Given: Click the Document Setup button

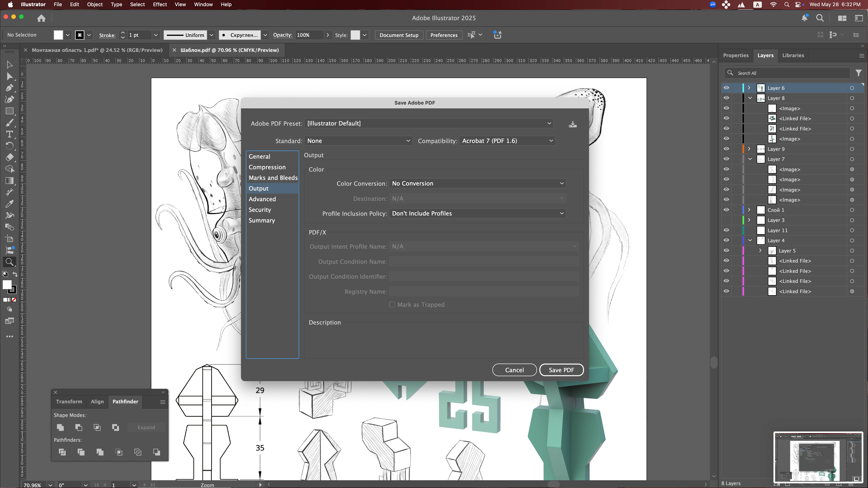Looking at the screenshot, I should click(399, 35).
